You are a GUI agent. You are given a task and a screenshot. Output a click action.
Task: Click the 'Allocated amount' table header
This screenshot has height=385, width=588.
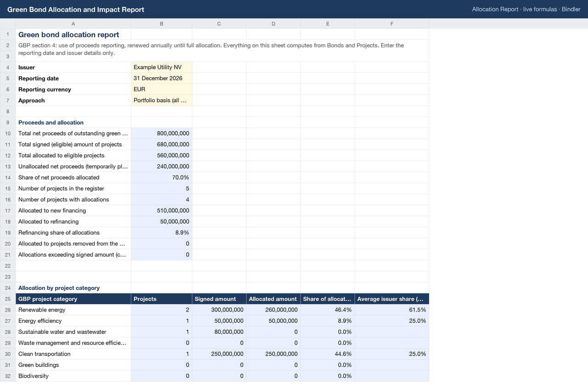pos(273,299)
